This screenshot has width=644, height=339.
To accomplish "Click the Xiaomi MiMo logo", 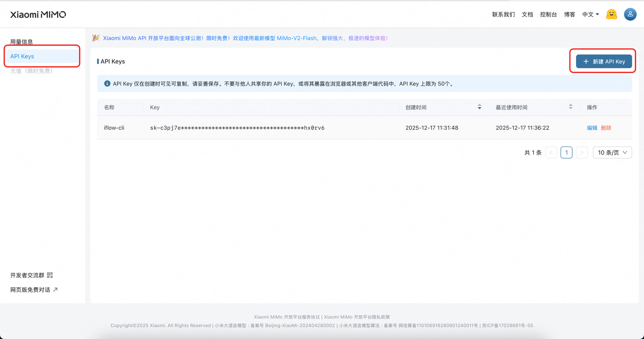I will point(38,14).
